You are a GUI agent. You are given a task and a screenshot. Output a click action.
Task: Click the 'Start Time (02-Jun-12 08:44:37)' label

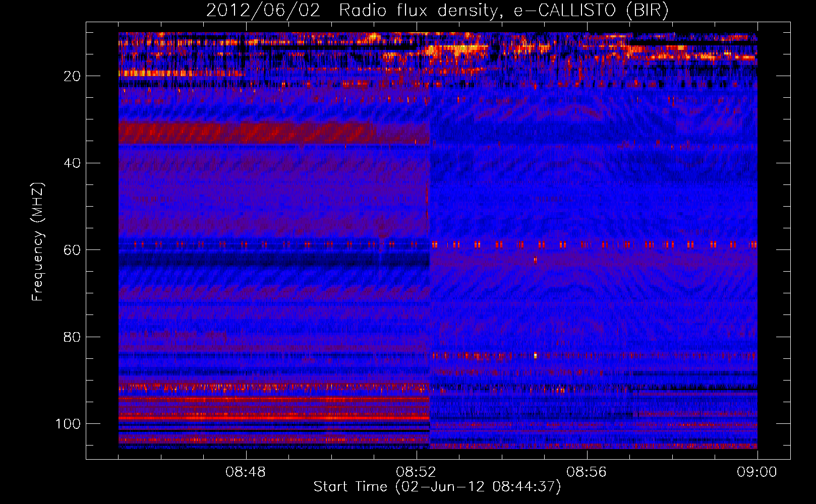point(437,487)
